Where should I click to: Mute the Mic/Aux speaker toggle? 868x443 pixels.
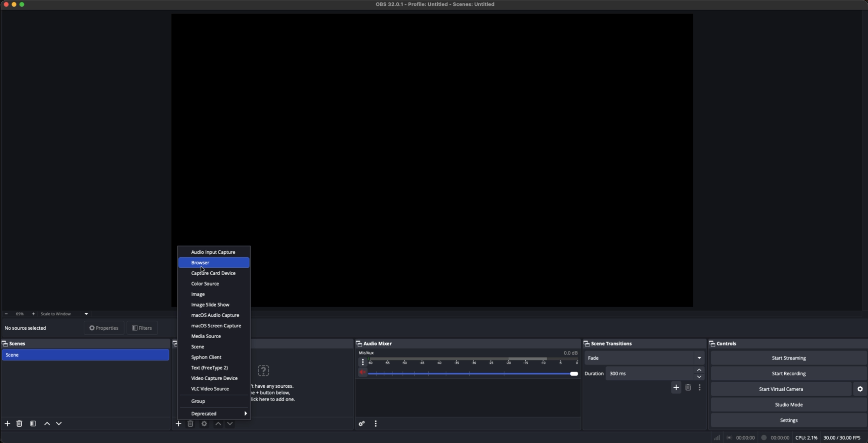point(363,373)
